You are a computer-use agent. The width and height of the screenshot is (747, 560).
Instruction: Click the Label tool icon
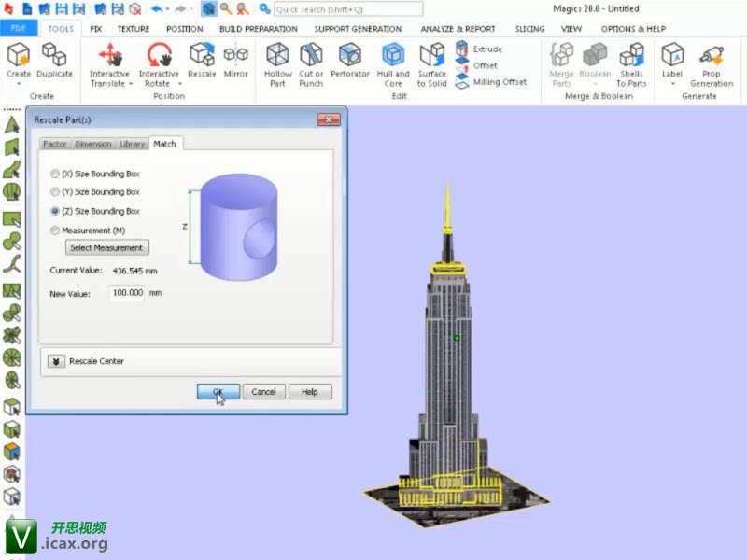(672, 54)
